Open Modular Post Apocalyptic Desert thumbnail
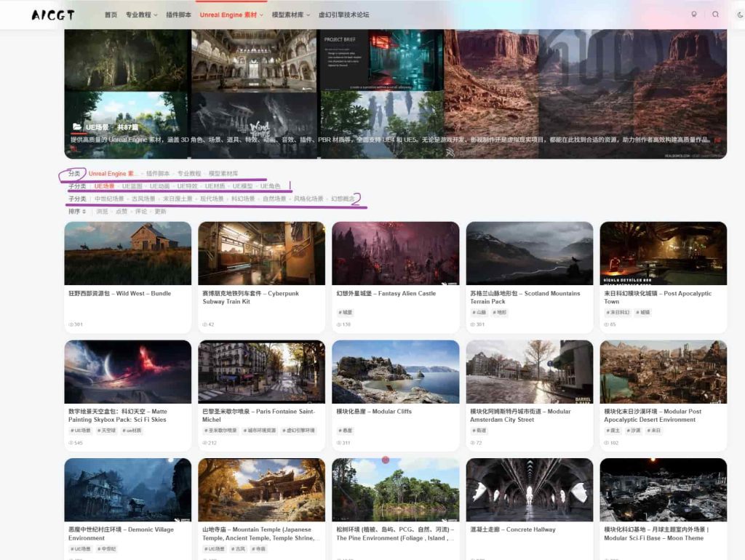 [664, 372]
